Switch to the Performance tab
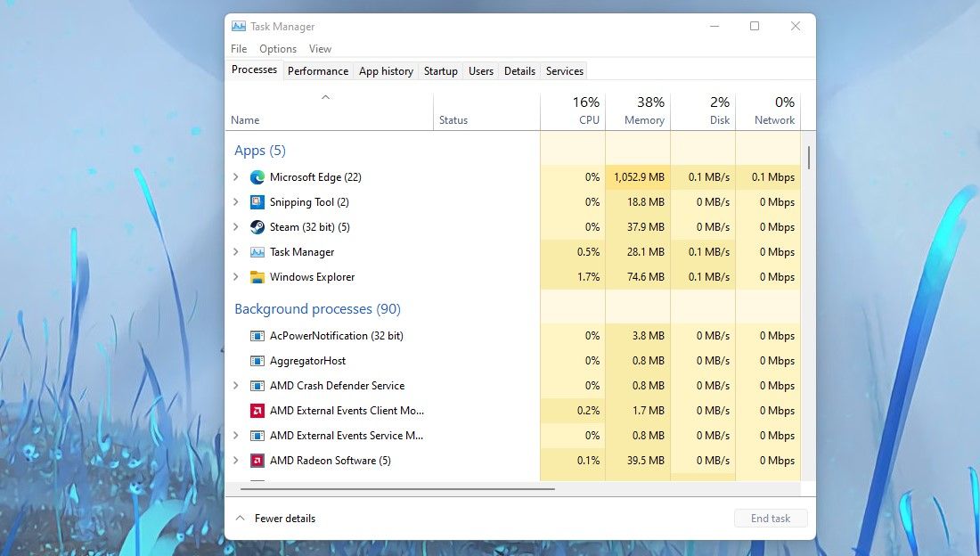 coord(317,70)
